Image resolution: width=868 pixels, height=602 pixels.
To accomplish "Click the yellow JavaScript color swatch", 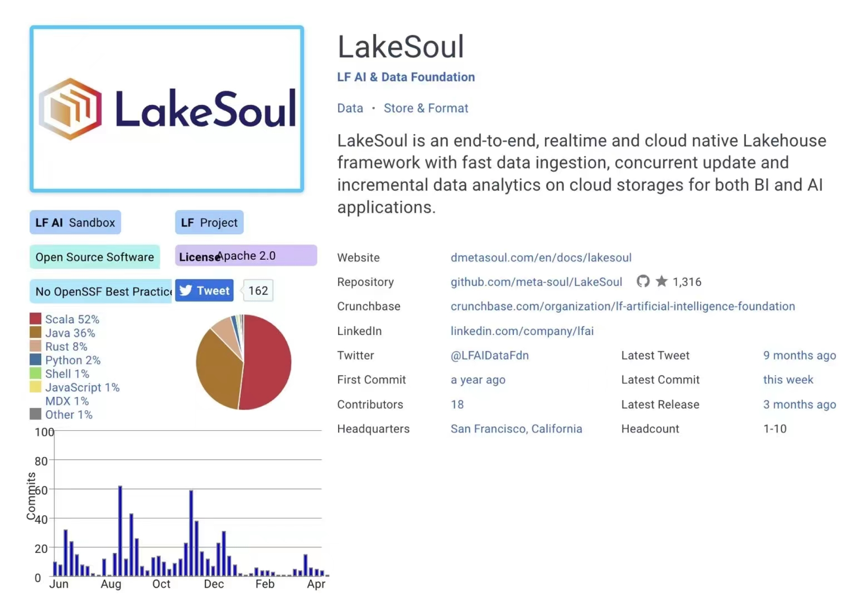I will [x=36, y=387].
